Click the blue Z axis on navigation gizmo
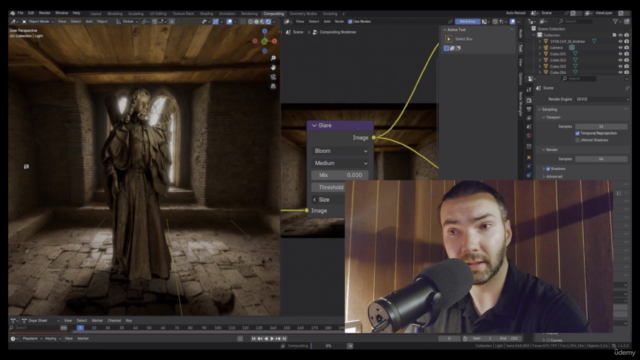 click(264, 31)
